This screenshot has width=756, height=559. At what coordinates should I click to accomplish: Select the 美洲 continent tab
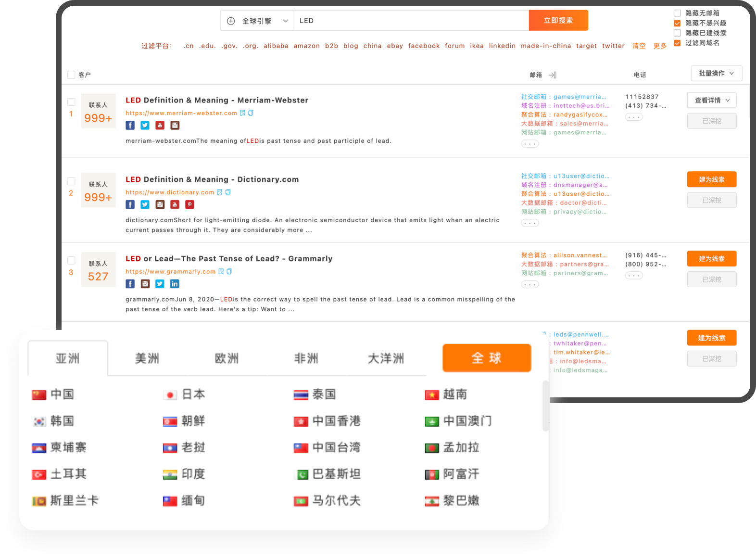coord(147,358)
